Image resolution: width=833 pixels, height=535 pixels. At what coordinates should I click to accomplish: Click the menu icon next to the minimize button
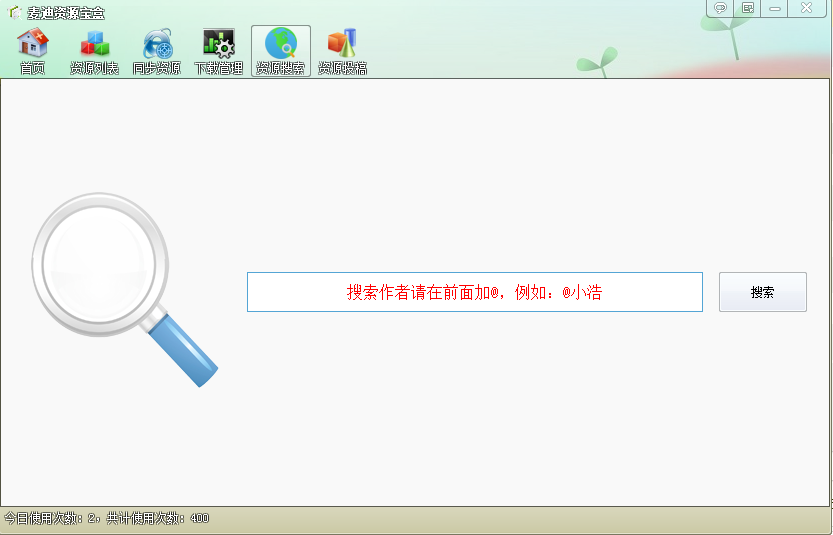[x=747, y=8]
